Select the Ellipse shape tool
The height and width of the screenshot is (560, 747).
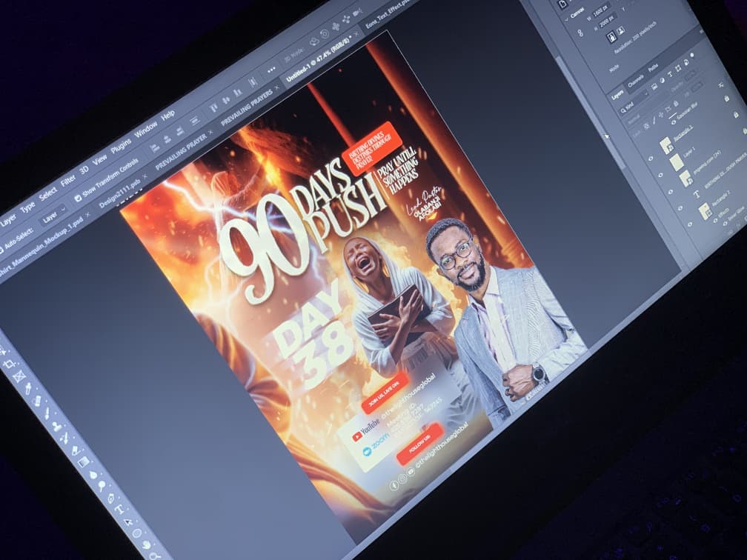[136, 533]
